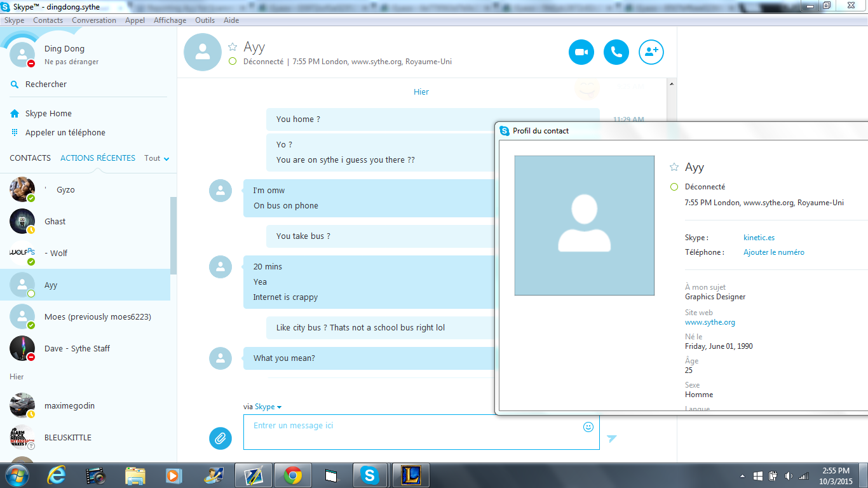Open Internet Explorer from taskbar
Viewport: 868px width, 488px height.
(57, 475)
